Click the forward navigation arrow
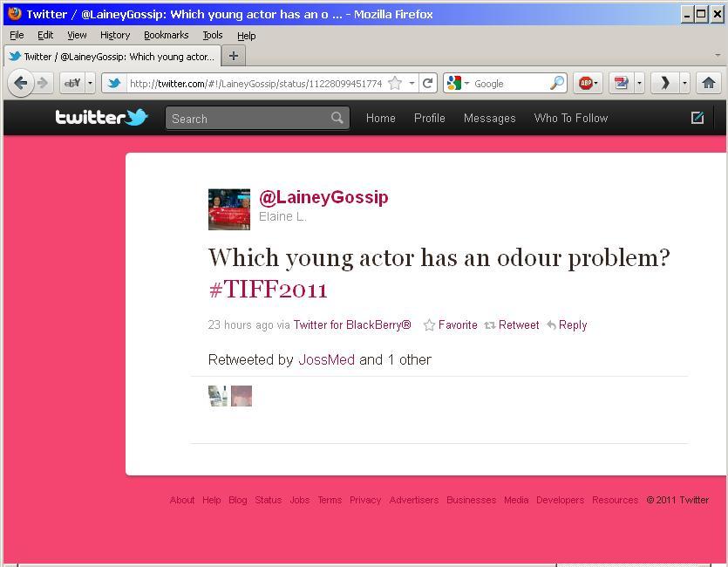 pyautogui.click(x=43, y=83)
